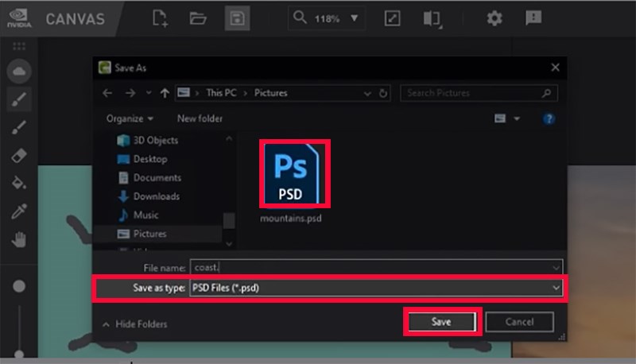Screen dimensions: 636x364
Task: Select the cloud material tool
Action: coord(19,72)
